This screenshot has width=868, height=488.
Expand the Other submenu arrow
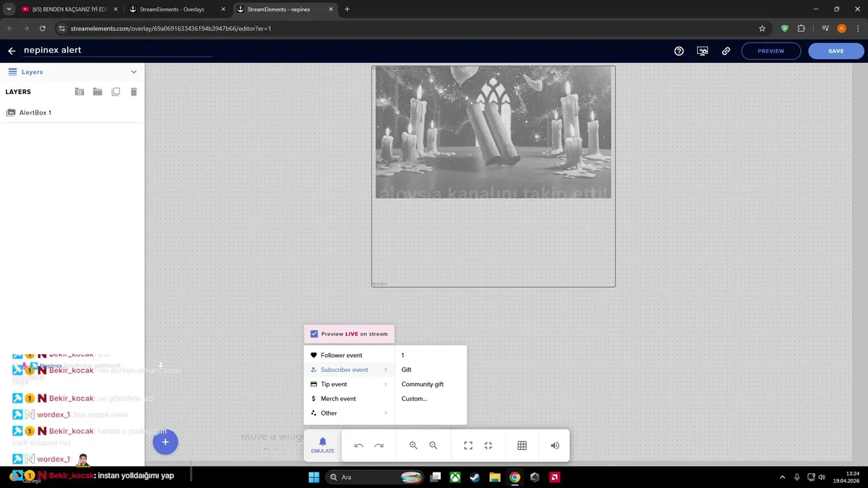[x=386, y=413]
